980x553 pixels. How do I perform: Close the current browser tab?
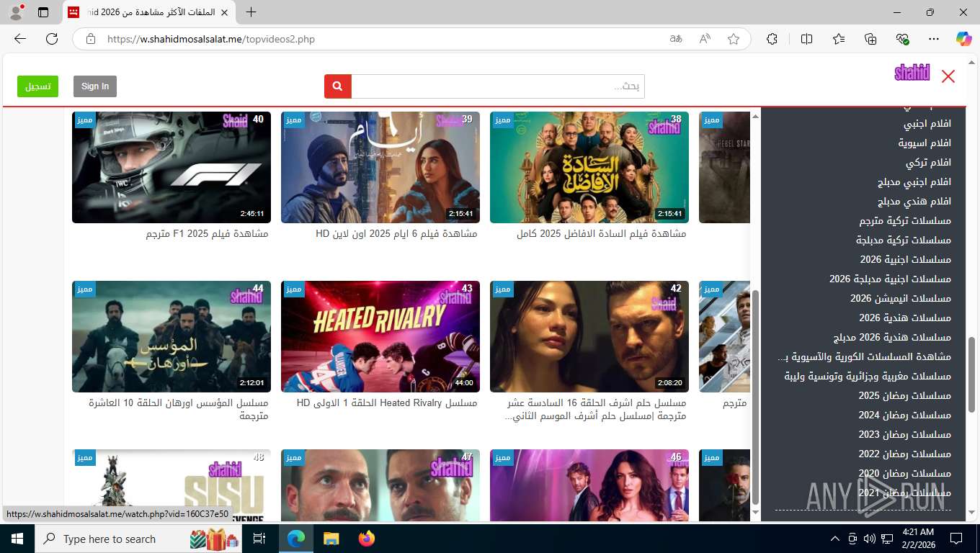[x=224, y=12]
